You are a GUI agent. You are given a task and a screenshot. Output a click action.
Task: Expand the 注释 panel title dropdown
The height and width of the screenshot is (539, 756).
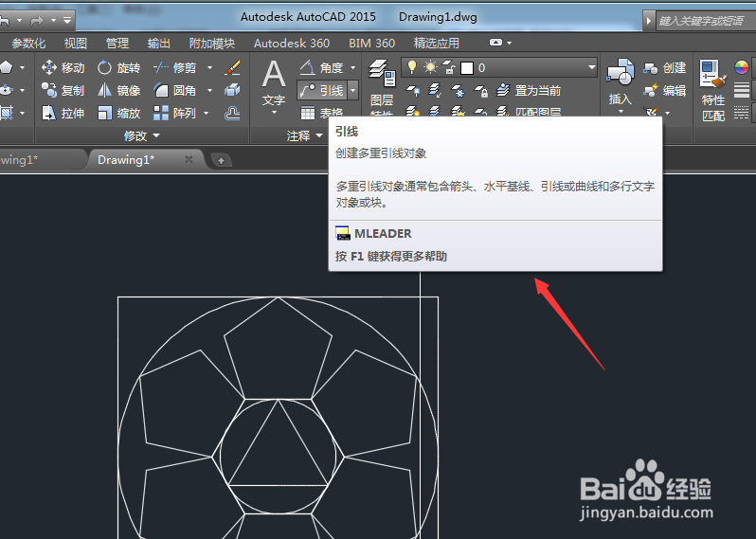[304, 136]
